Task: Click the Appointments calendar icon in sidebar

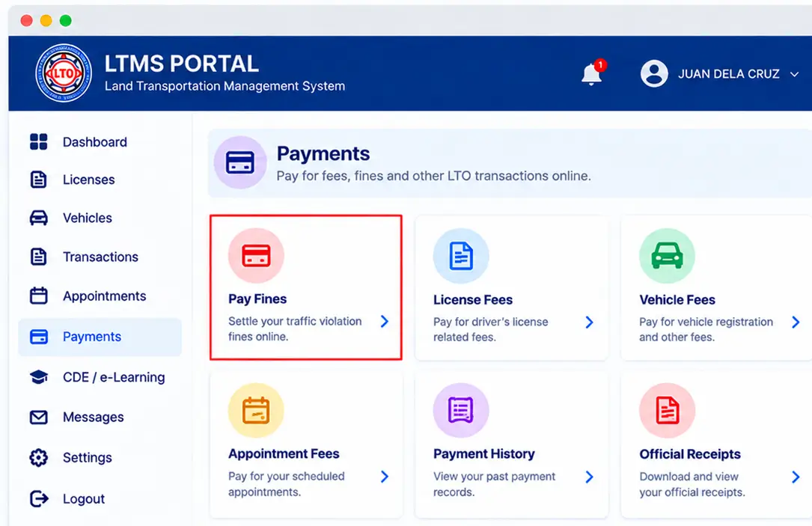Action: click(x=39, y=296)
